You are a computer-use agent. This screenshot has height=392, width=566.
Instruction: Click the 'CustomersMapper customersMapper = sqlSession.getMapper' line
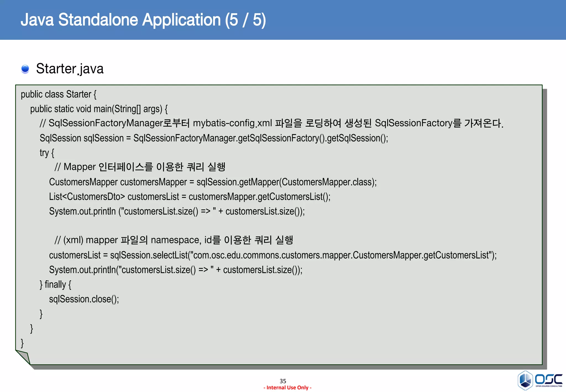213,182
